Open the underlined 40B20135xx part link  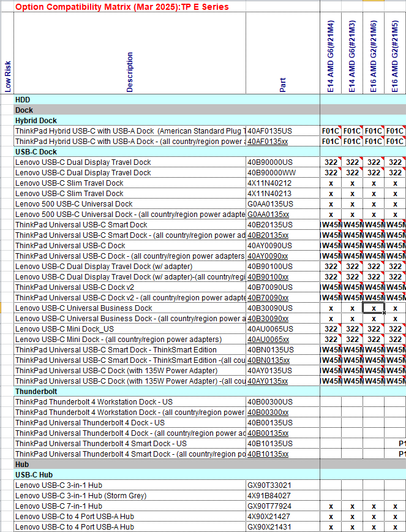[268, 235]
